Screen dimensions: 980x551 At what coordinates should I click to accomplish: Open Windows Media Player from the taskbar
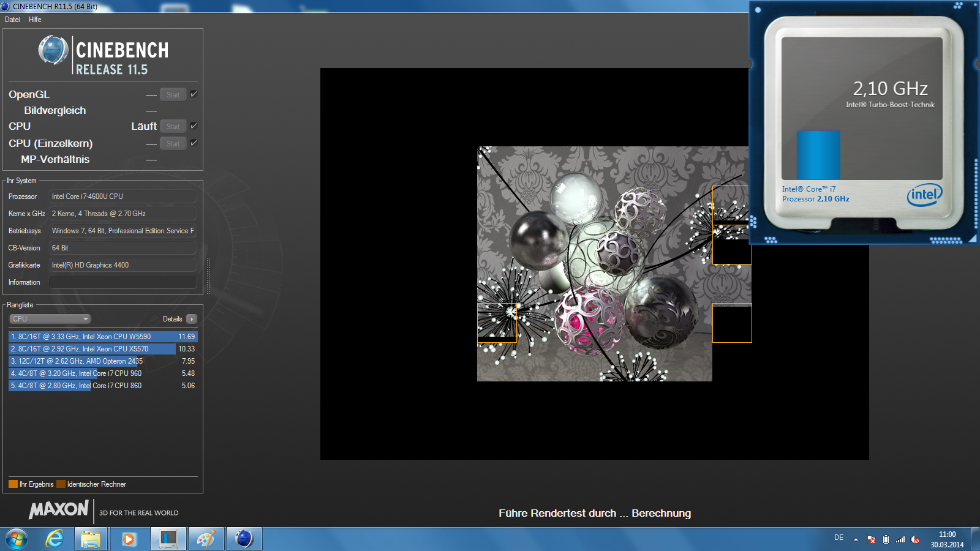129,539
